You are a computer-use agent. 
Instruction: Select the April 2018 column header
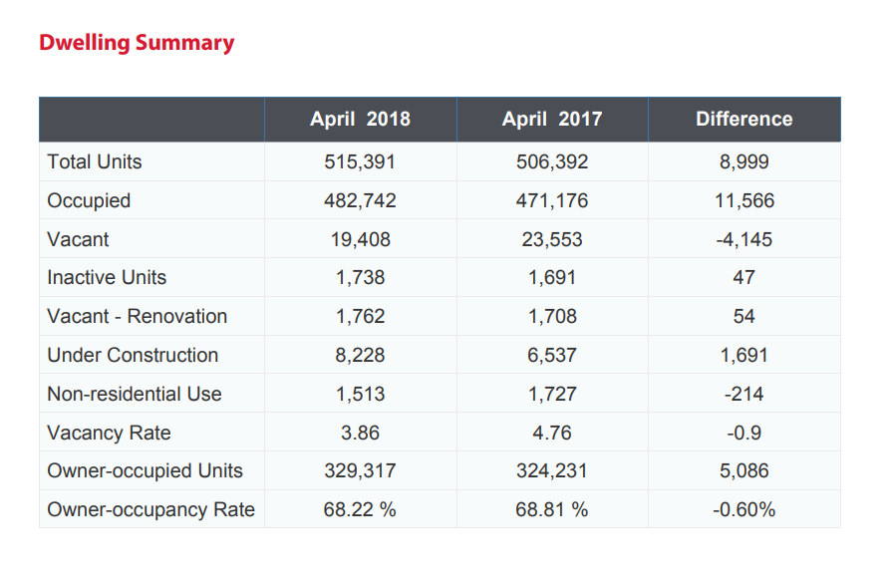pyautogui.click(x=360, y=120)
